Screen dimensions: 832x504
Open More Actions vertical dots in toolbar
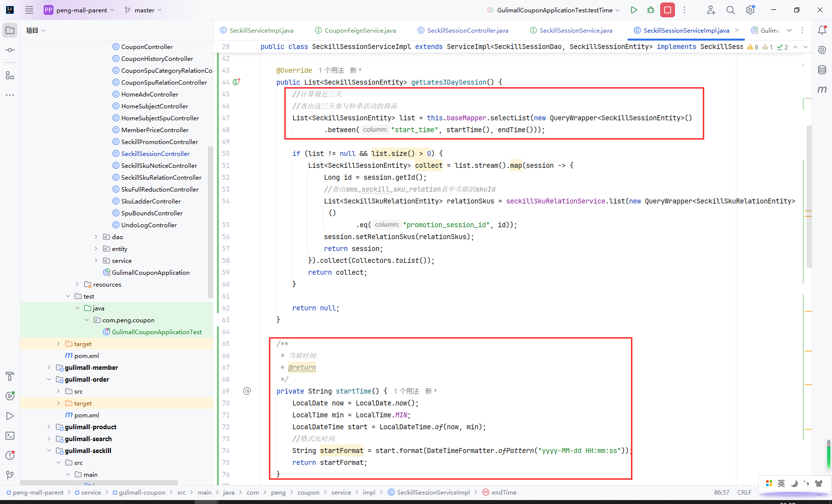point(684,10)
